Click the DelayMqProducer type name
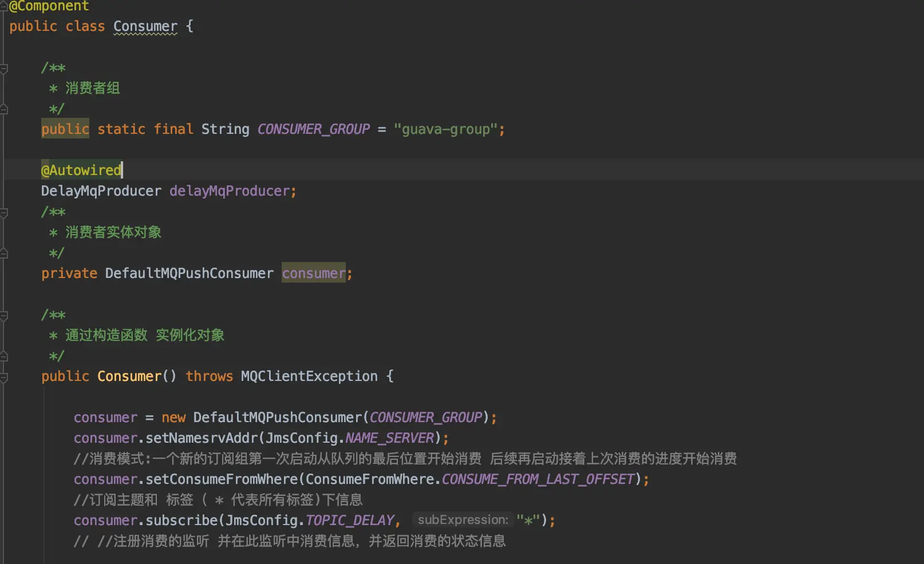 point(101,191)
